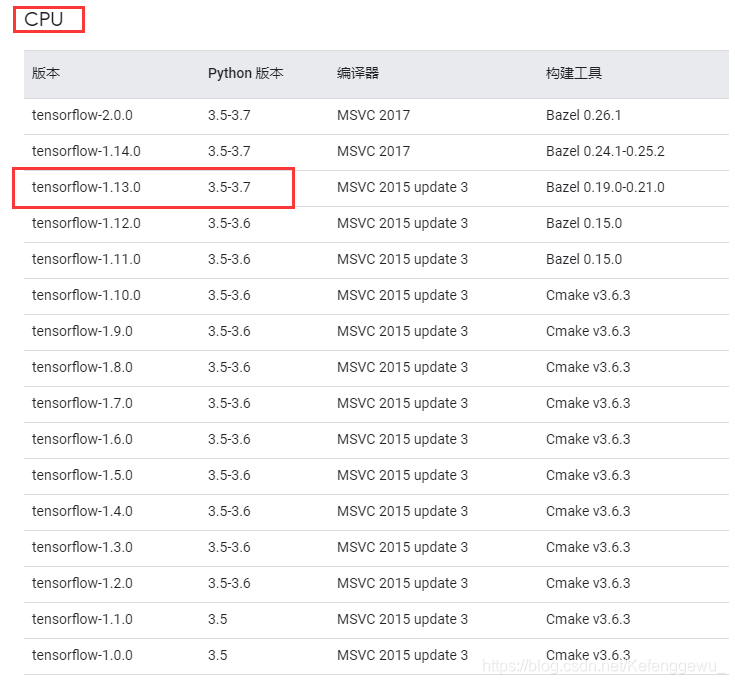Click MSVC 2015 update 3 in tensorflow-1.13.0 row

(403, 187)
